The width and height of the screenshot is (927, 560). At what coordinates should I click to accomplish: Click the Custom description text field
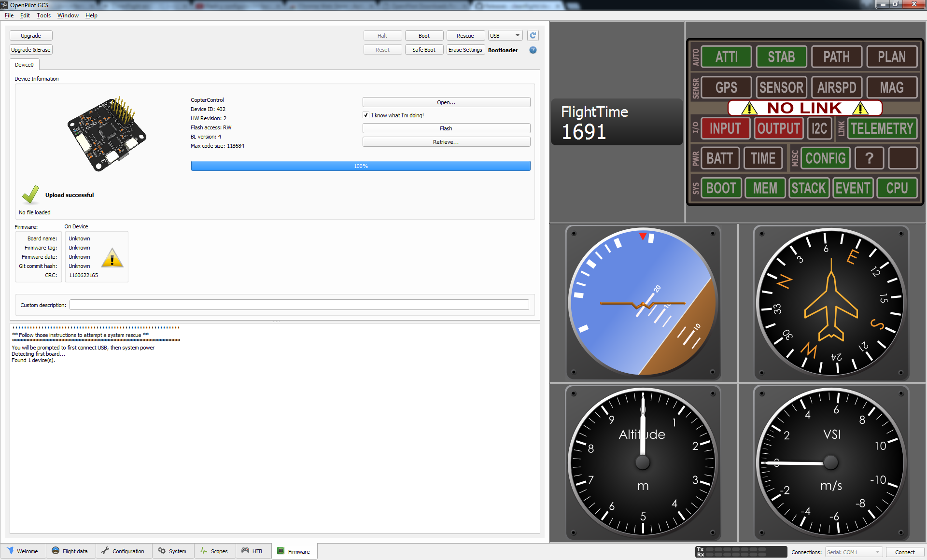pyautogui.click(x=299, y=305)
